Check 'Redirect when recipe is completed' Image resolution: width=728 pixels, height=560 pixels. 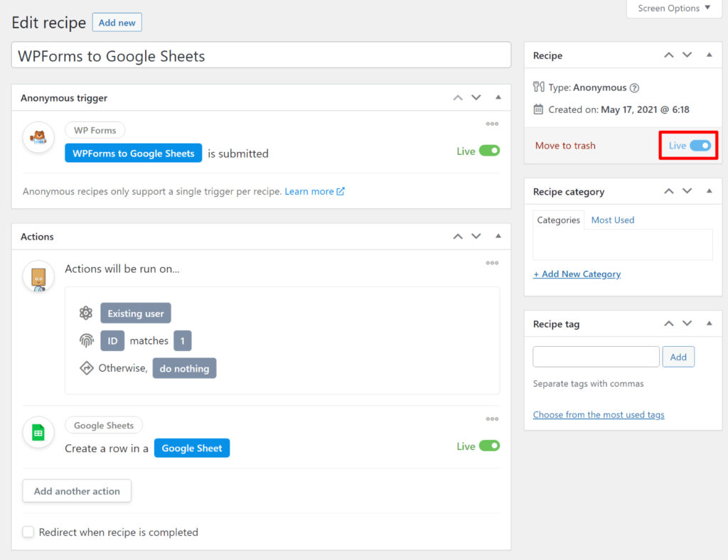pos(28,532)
